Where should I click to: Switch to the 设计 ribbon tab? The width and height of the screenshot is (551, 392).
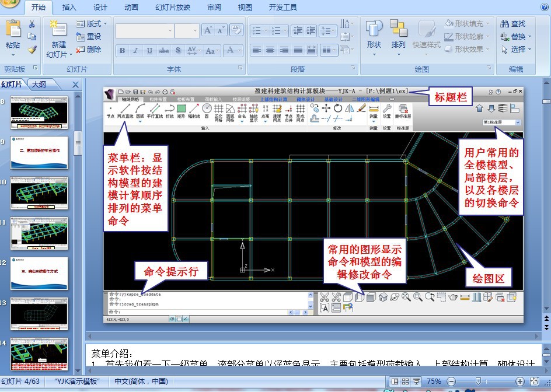100,8
